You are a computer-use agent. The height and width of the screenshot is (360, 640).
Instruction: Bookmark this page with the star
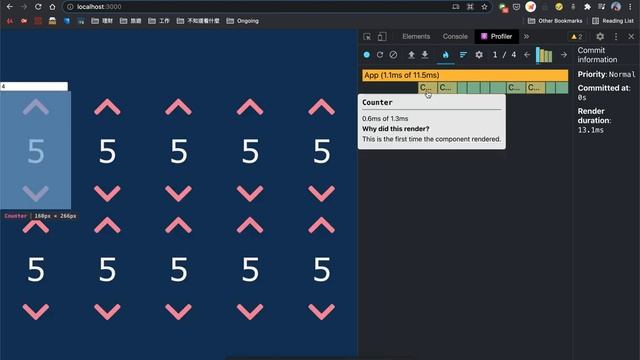pos(484,7)
